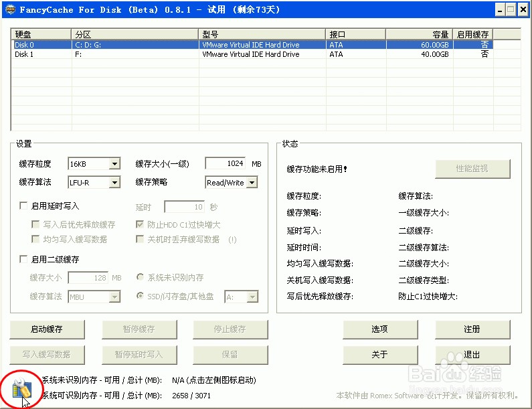Click the 启动缓存 button
The image size is (532, 409).
click(47, 329)
